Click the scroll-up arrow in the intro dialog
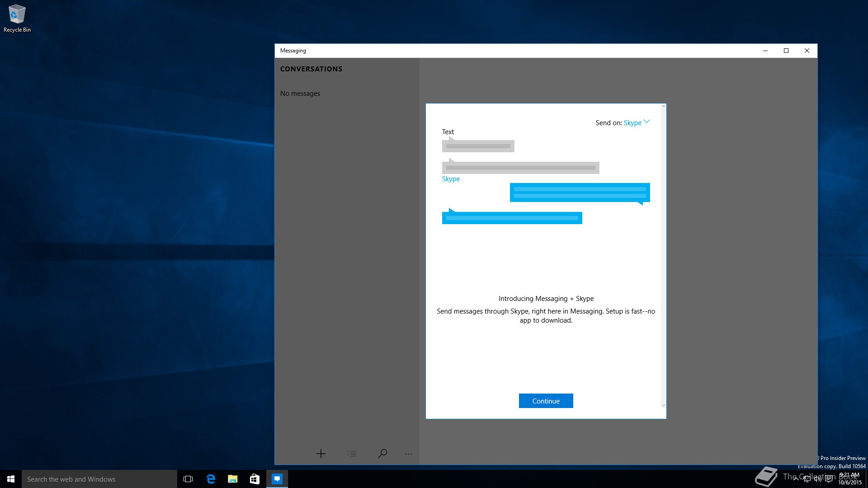The height and width of the screenshot is (488, 868). (x=664, y=106)
